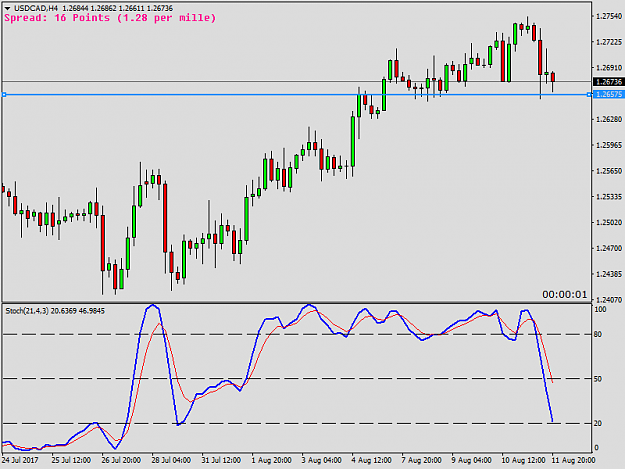Click the stochastic scale value 50

[x=598, y=379]
